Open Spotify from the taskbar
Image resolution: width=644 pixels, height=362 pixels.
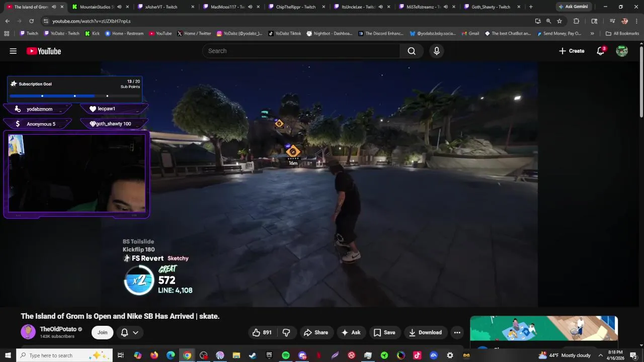pos(286,355)
